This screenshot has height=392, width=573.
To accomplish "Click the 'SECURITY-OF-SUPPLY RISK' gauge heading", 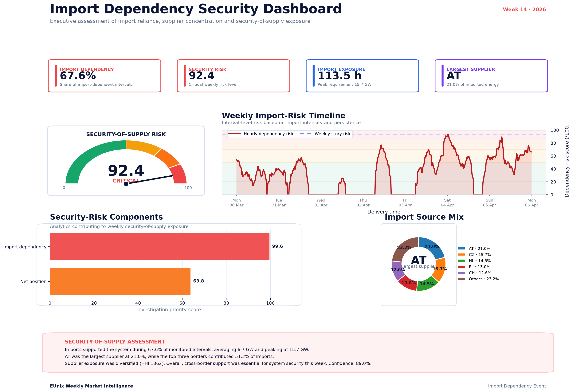I will [x=126, y=134].
